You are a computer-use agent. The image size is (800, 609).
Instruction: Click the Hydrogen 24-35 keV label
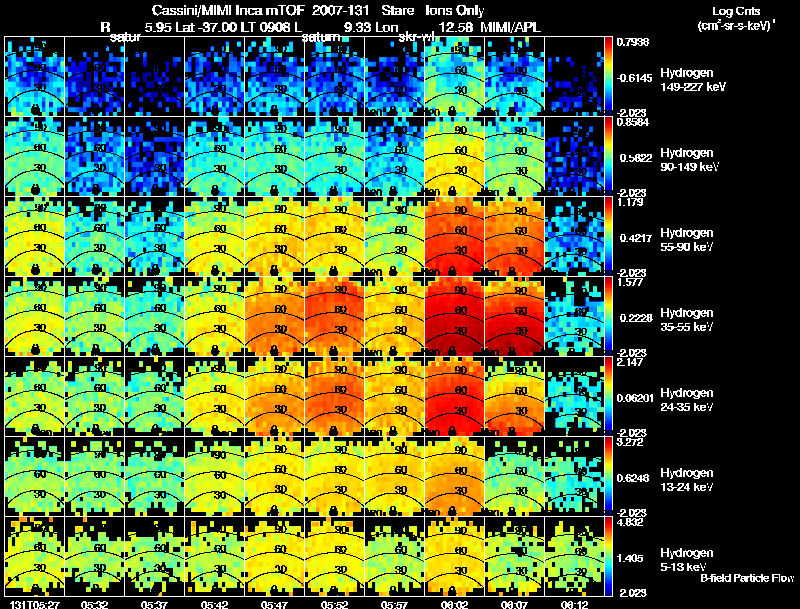(x=686, y=400)
